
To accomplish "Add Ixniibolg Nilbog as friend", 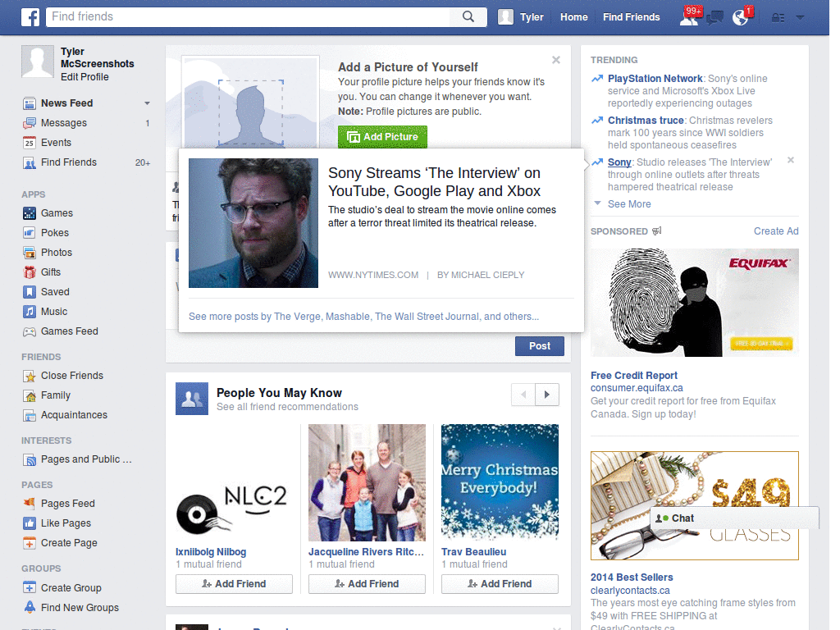I will 234,584.
